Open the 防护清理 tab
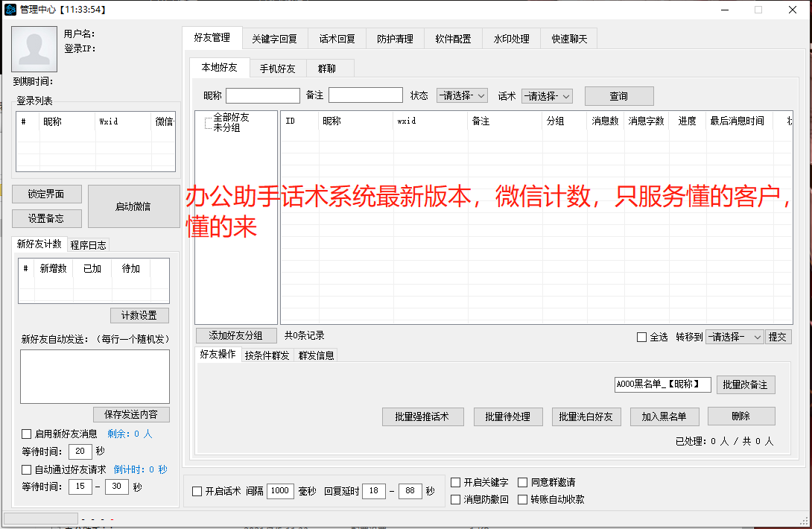The height and width of the screenshot is (529, 812). (x=395, y=39)
